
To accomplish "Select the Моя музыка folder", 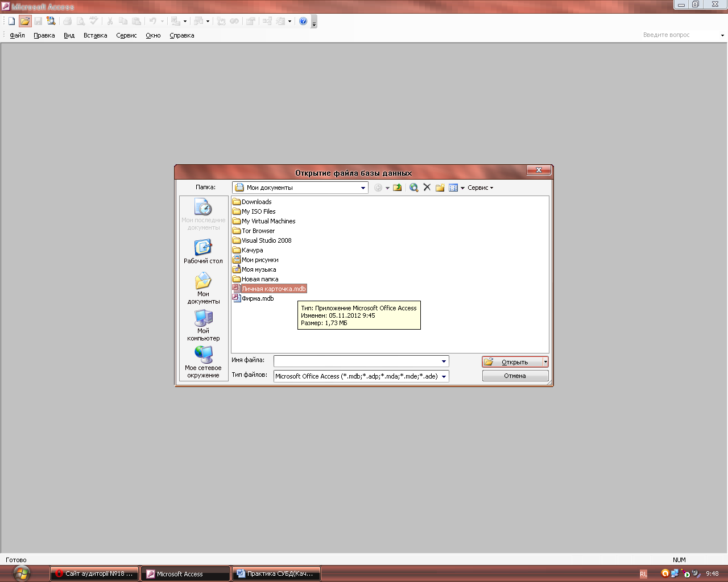I will [254, 269].
